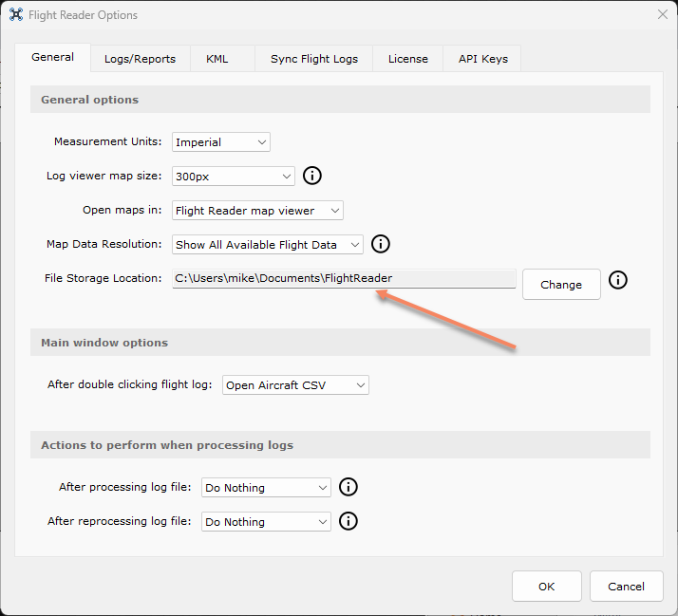The image size is (678, 616).
Task: Click info icon next to Change button
Action: (618, 281)
